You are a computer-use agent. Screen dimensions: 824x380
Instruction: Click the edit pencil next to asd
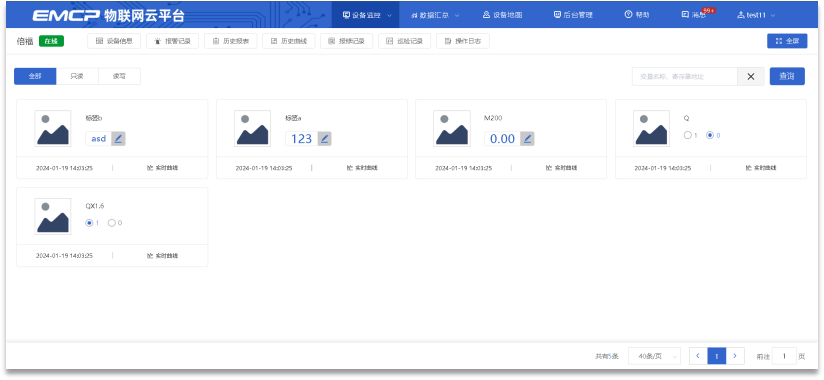[118, 139]
